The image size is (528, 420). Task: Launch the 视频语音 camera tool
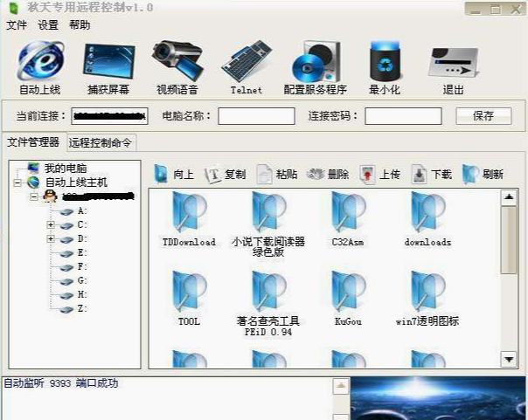177,61
